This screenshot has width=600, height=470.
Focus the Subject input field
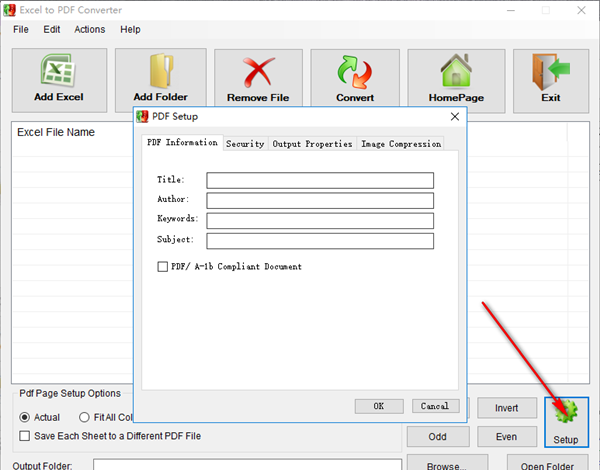point(320,241)
